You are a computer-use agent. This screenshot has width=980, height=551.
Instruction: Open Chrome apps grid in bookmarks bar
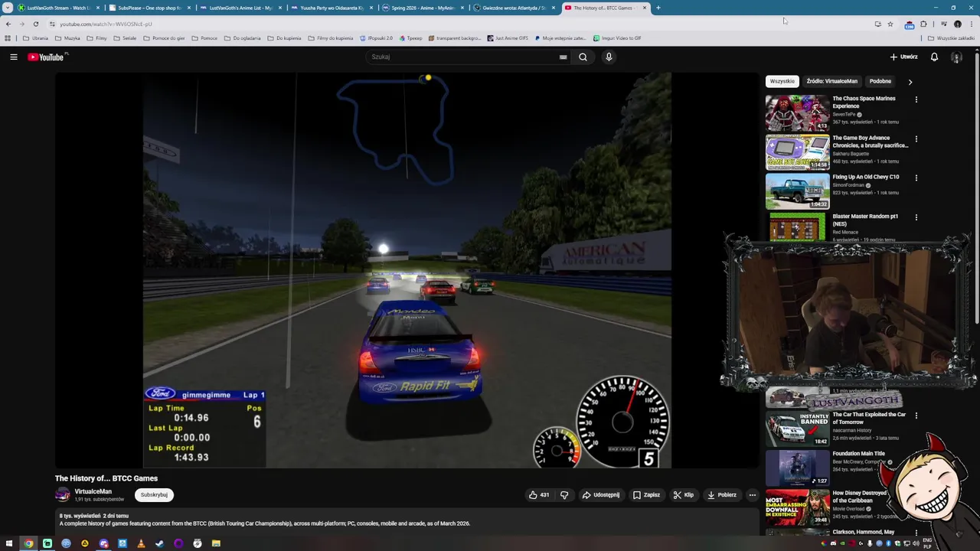8,38
